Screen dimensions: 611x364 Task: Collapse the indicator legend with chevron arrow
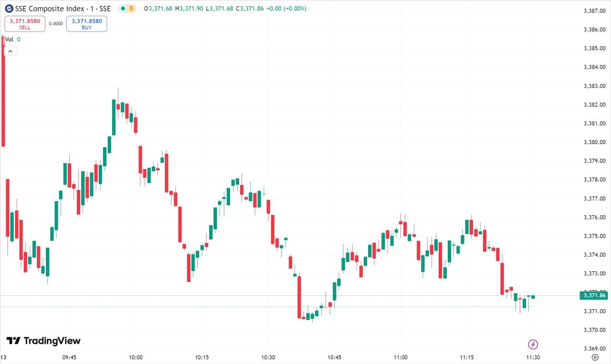[x=11, y=51]
